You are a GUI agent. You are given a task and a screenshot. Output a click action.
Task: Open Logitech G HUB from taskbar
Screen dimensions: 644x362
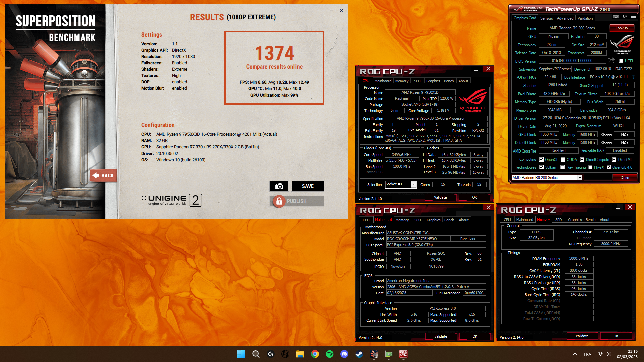coord(270,354)
